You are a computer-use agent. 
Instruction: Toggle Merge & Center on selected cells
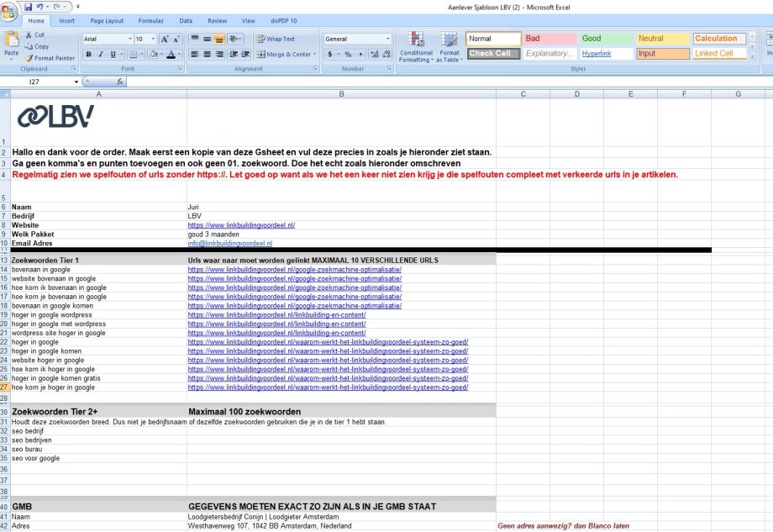(283, 55)
